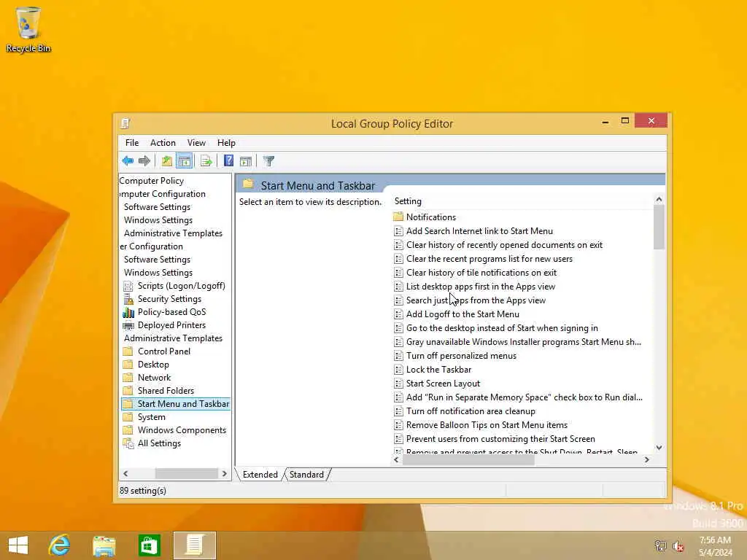Click the Up one level folder icon

coord(167,161)
